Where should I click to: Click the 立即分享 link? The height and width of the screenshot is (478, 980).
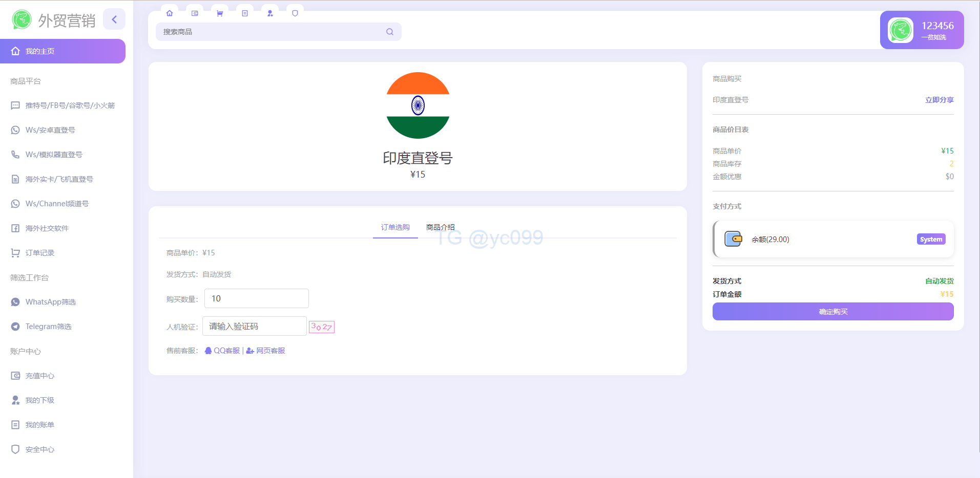(x=939, y=100)
